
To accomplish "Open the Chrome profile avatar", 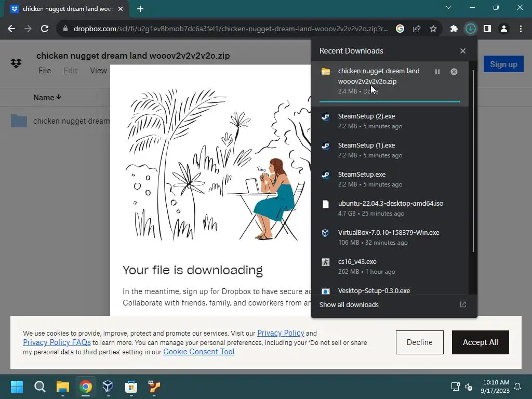I will pyautogui.click(x=504, y=29).
